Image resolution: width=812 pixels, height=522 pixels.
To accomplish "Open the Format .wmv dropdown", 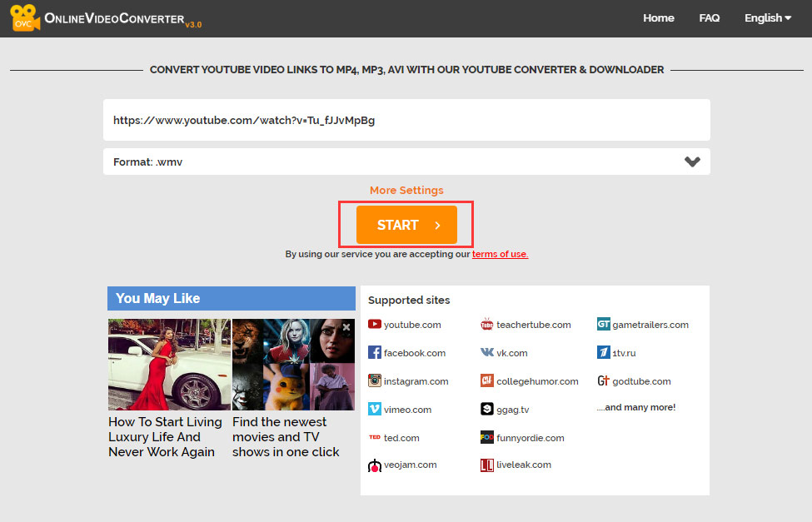I will pos(406,162).
